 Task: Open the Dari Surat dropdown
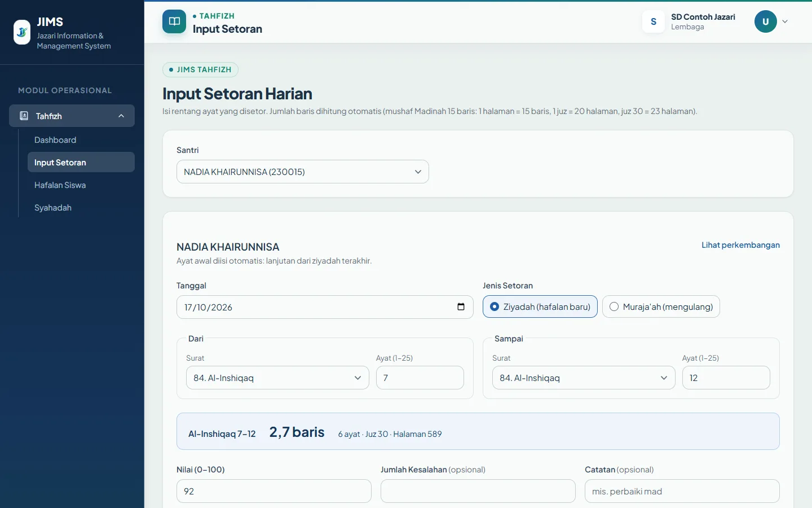coord(277,378)
